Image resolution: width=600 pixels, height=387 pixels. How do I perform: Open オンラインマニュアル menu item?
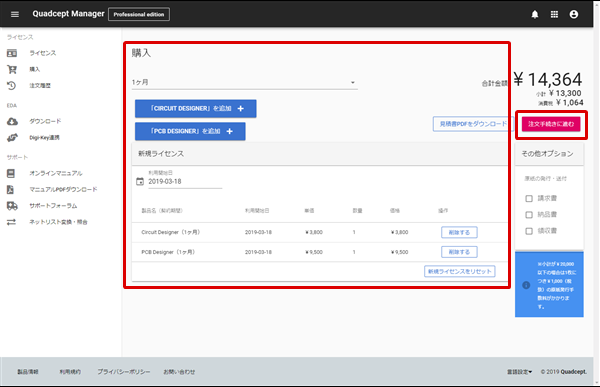[56, 173]
